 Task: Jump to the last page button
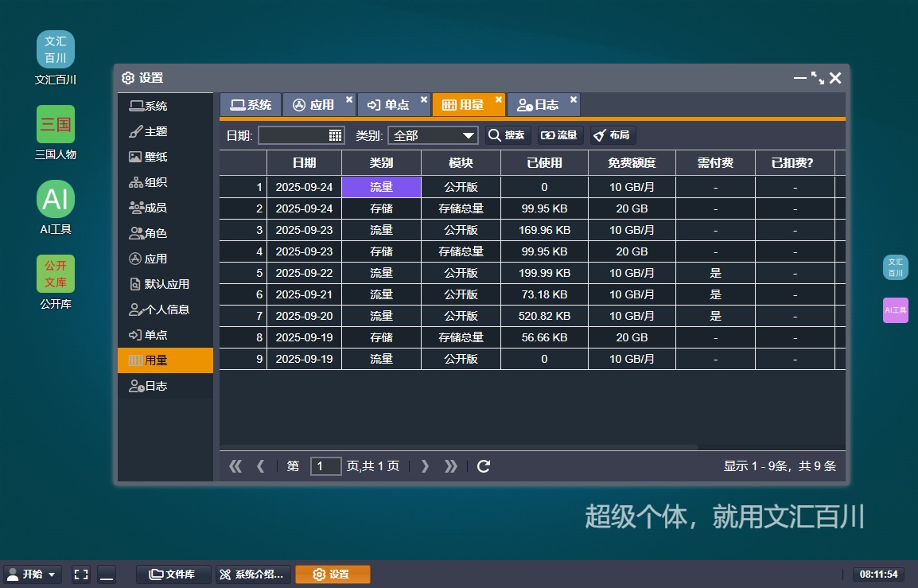click(450, 466)
